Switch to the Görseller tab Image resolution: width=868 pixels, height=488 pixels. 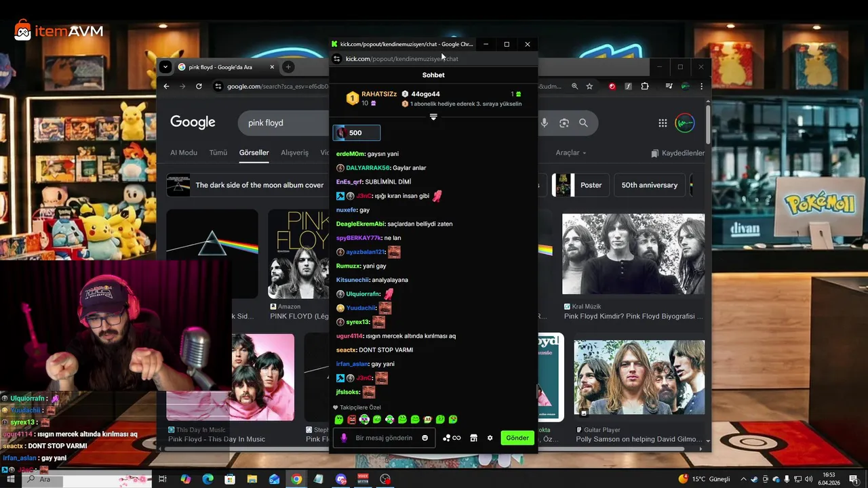[x=254, y=152]
